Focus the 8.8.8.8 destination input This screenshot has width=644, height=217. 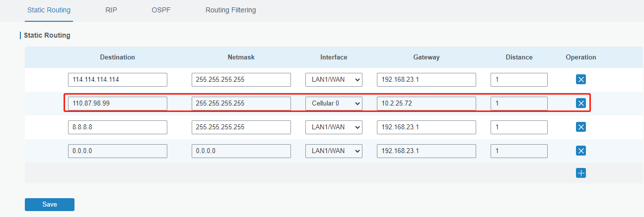(x=117, y=127)
